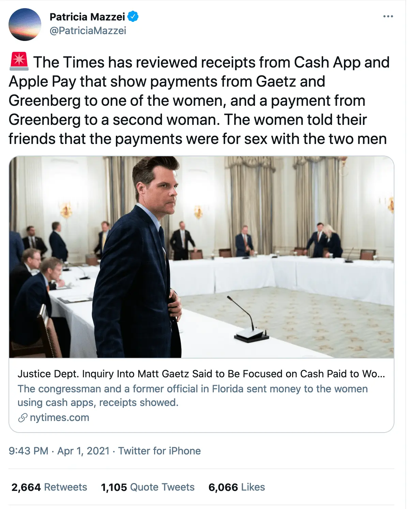Click the tweet body text
This screenshot has height=509, width=420.
(199, 100)
